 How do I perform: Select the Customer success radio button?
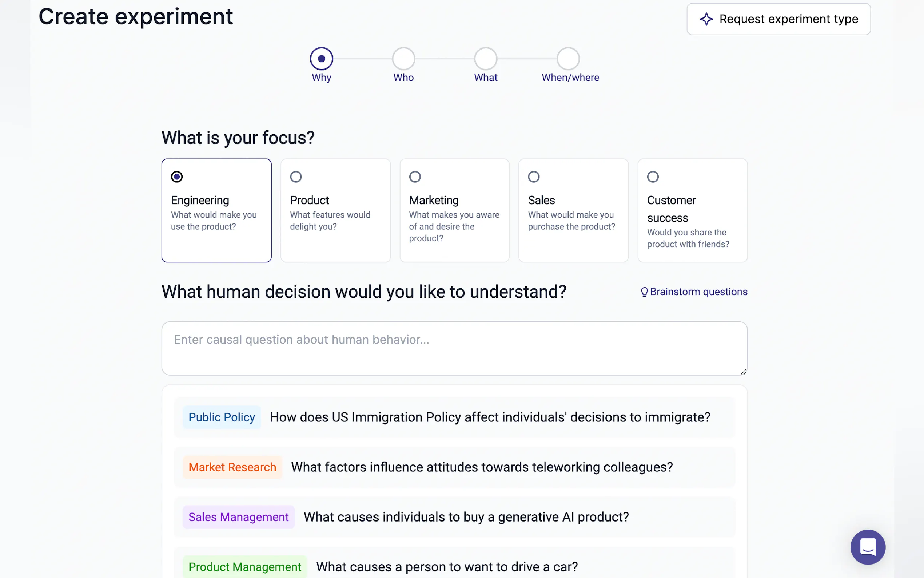[x=653, y=177]
